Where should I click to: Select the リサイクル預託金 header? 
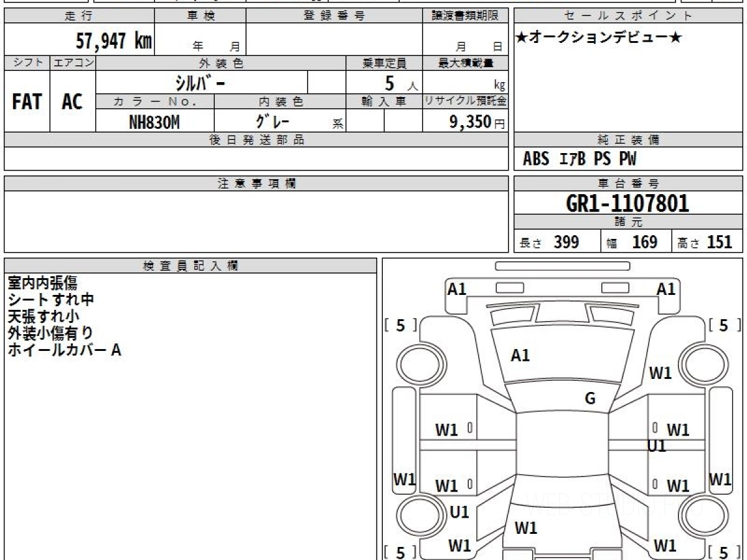[x=465, y=101]
